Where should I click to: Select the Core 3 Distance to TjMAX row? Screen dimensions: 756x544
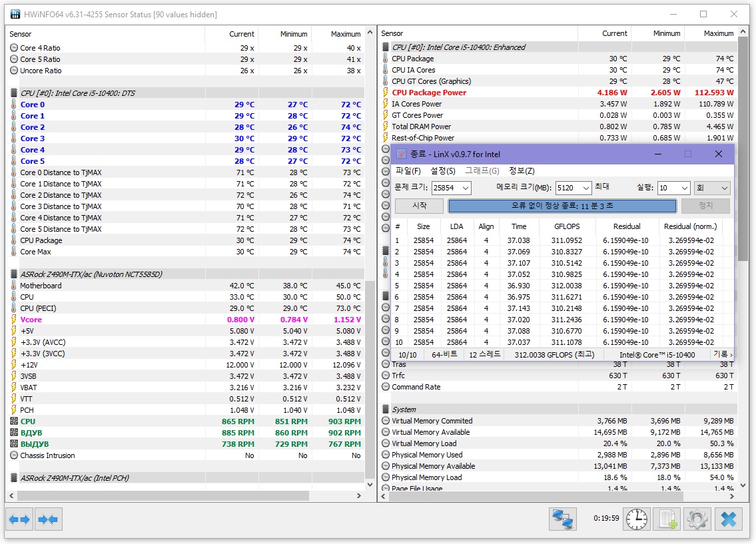click(185, 206)
